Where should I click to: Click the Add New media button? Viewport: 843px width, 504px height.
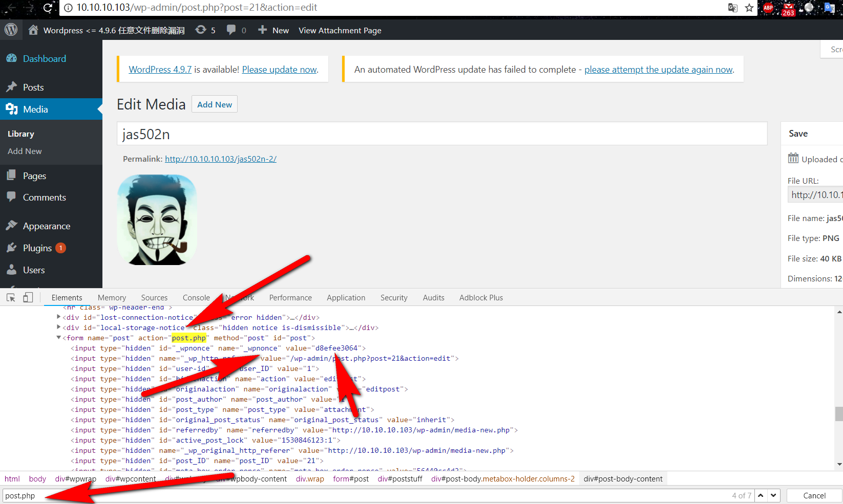215,104
